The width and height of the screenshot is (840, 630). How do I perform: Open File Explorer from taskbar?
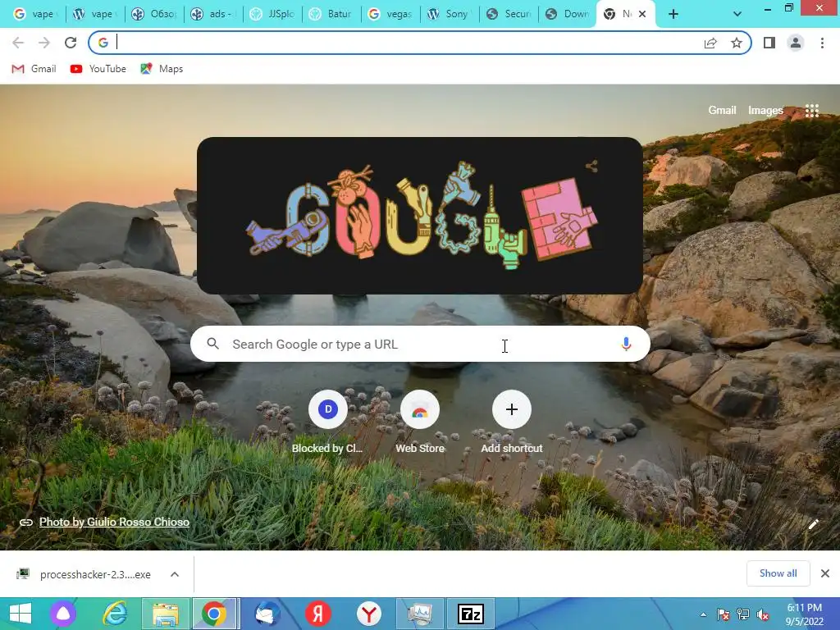(x=165, y=614)
